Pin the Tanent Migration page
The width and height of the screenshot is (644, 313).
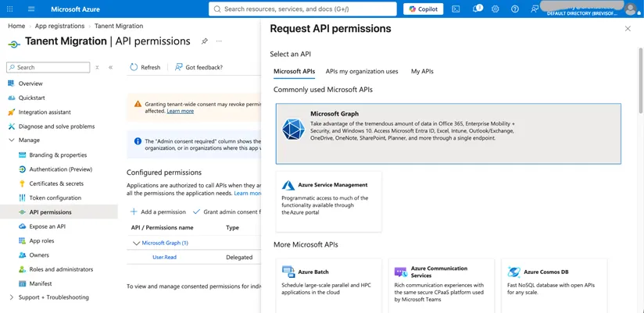click(204, 41)
